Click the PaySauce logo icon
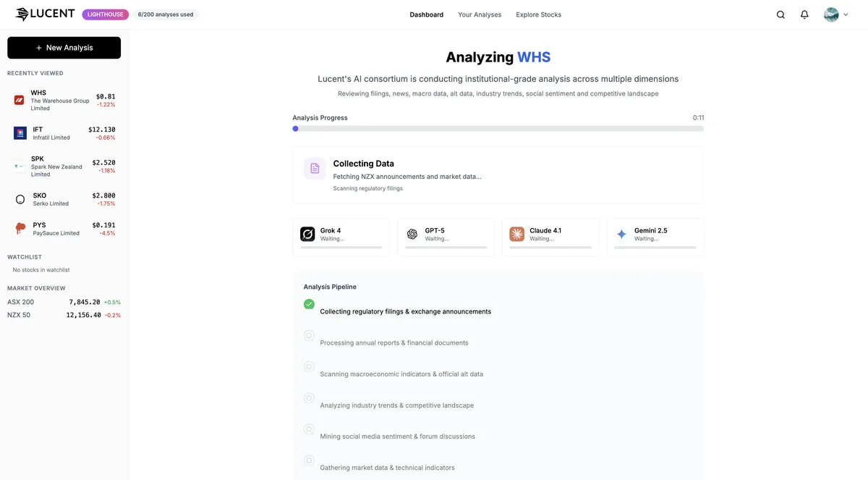The height and width of the screenshot is (480, 868). (x=20, y=229)
